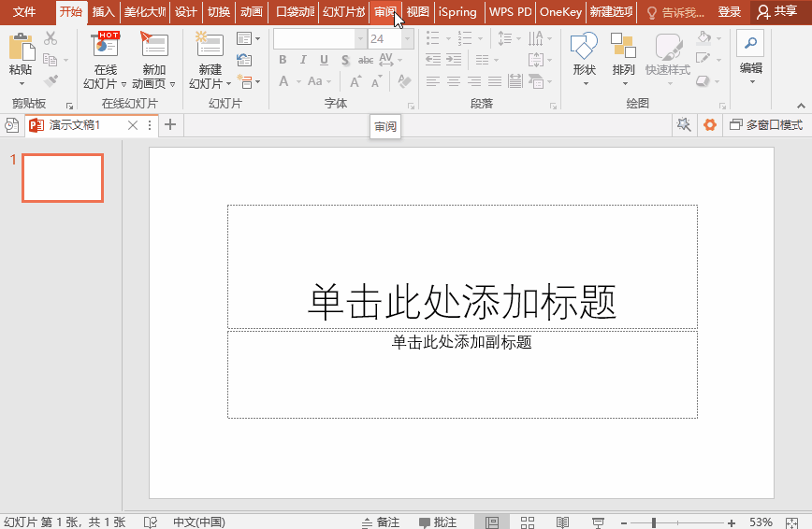Screen dimensions: 812x529
Task: Click the 登录 login button
Action: [729, 12]
